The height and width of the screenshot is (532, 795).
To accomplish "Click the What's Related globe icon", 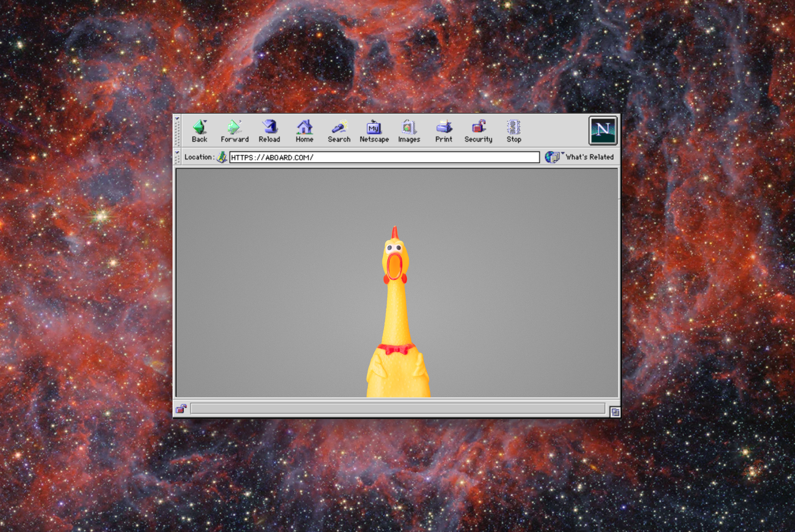I will (552, 157).
